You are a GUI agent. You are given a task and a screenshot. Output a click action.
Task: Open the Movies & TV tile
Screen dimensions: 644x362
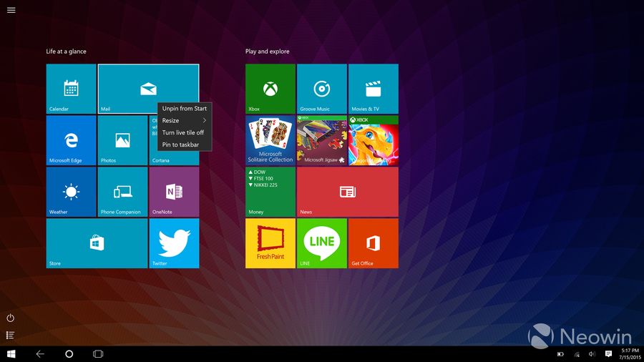point(374,89)
